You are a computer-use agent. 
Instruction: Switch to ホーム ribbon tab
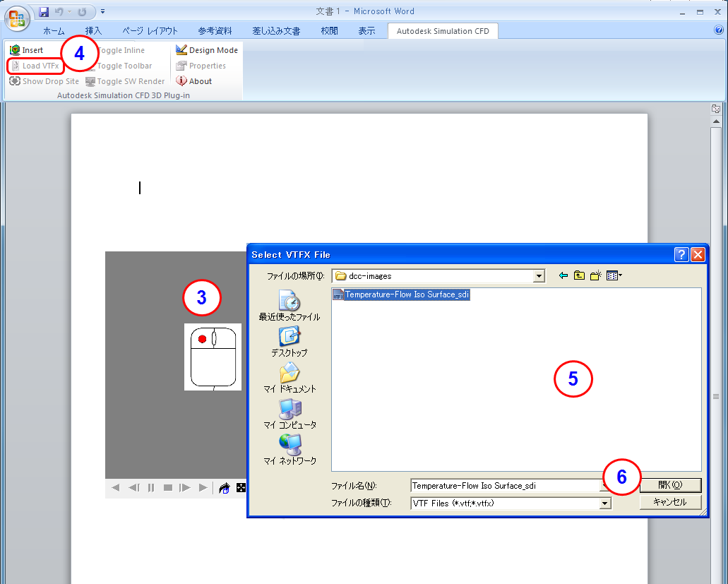tap(54, 31)
